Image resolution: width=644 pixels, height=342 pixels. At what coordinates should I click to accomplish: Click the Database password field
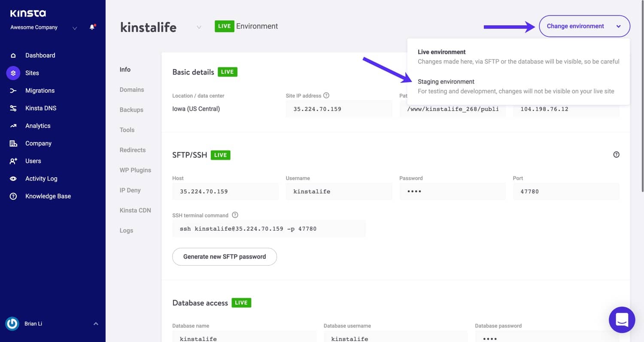(547, 336)
